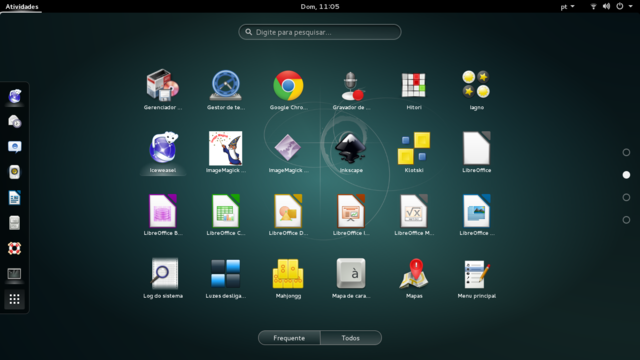Click Iceweasel globe icon in the dock
This screenshot has width=640, height=360.
(15, 96)
